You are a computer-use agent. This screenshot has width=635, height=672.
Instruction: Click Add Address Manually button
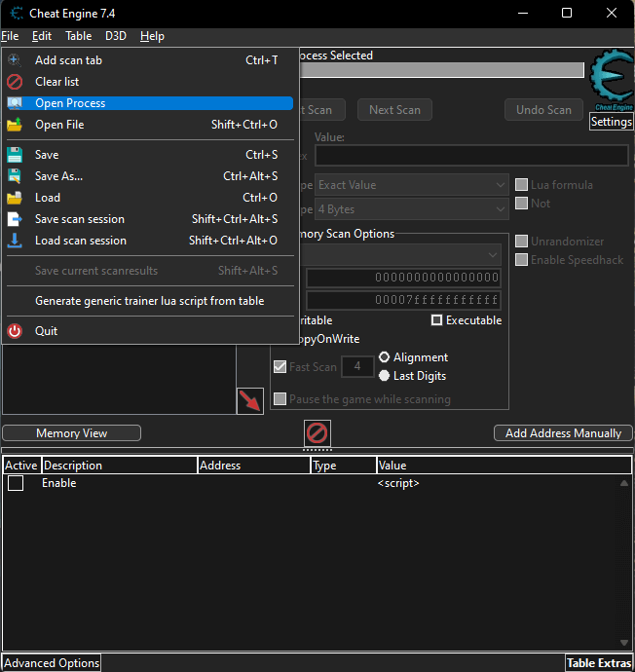point(563,432)
